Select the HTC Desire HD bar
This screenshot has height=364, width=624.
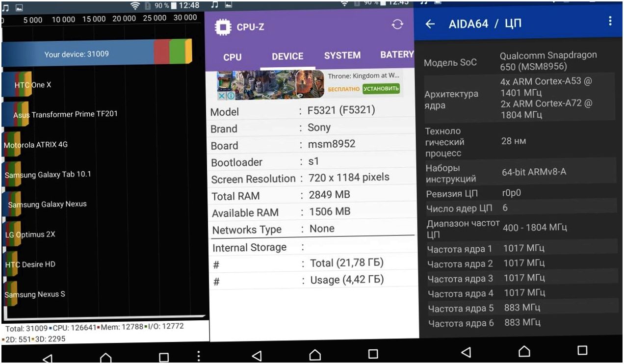[10, 264]
